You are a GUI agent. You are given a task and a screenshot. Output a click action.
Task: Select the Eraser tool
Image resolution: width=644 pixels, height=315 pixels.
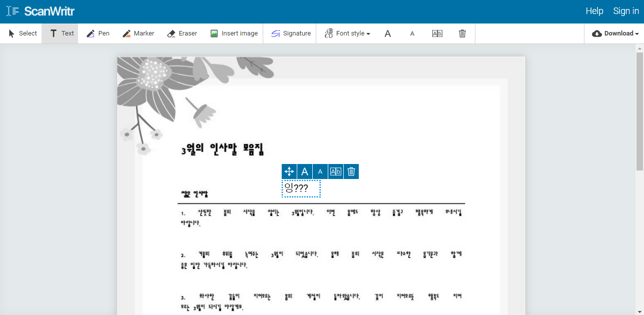(181, 33)
